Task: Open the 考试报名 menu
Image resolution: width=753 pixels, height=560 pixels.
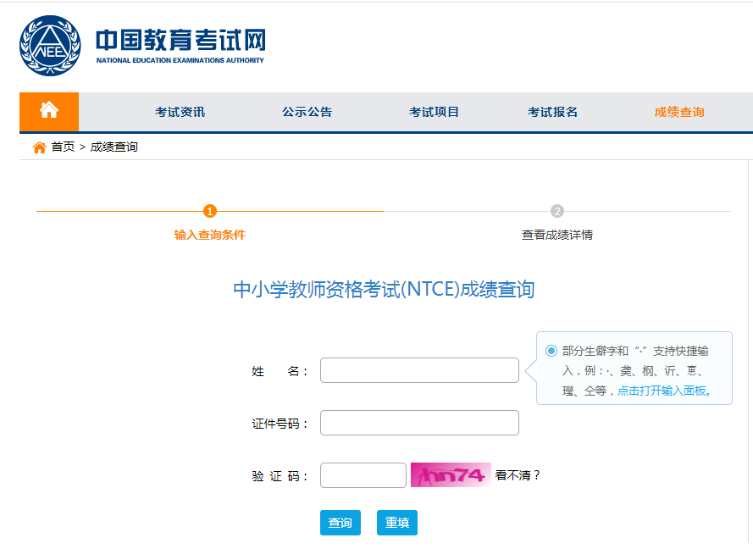Action: (553, 111)
